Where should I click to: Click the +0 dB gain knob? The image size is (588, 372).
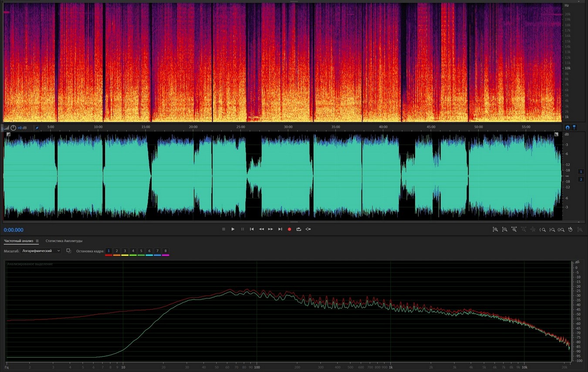pyautogui.click(x=14, y=128)
